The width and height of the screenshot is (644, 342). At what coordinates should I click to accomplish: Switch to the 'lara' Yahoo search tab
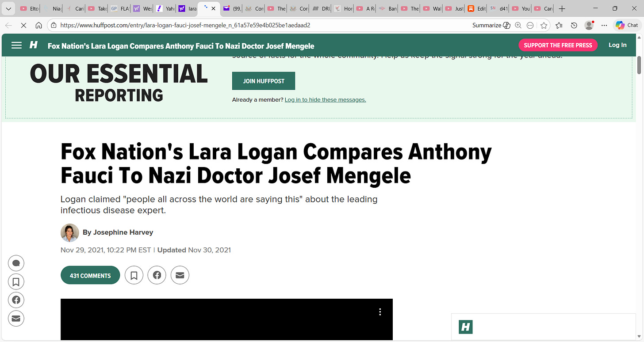pyautogui.click(x=187, y=8)
